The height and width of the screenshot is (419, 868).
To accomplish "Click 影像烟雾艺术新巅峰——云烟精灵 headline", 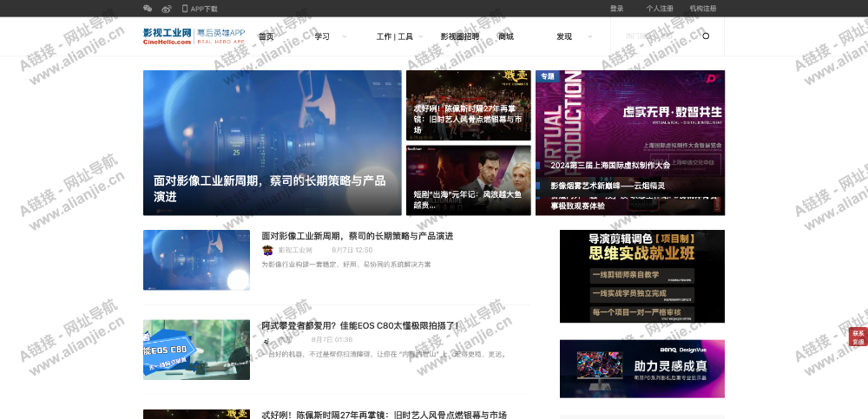I will (608, 186).
